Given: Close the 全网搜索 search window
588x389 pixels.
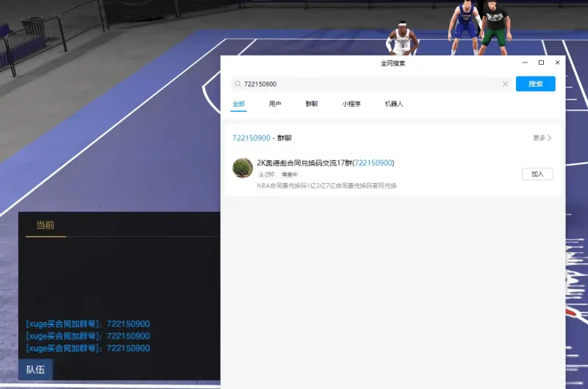Looking at the screenshot, I should pyautogui.click(x=557, y=63).
